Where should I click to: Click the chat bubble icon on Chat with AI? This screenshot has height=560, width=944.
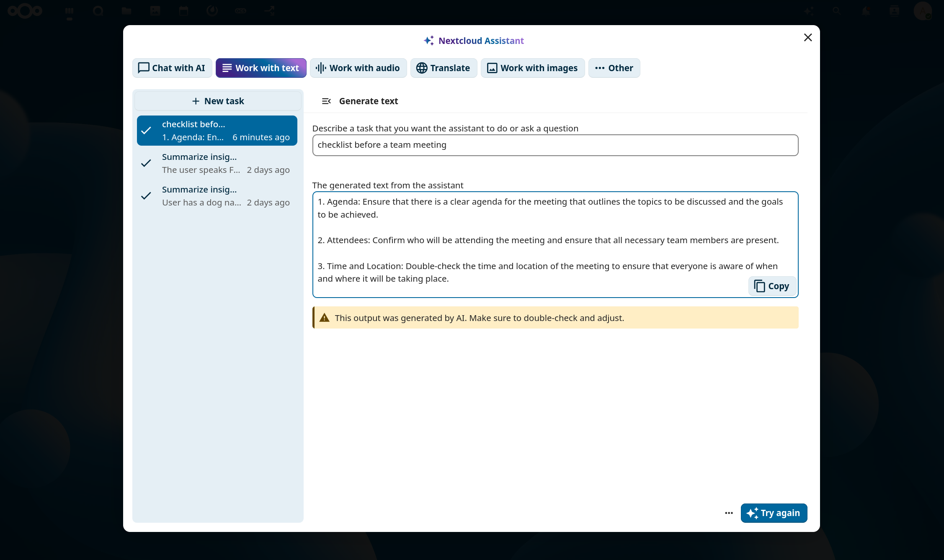[x=144, y=68]
